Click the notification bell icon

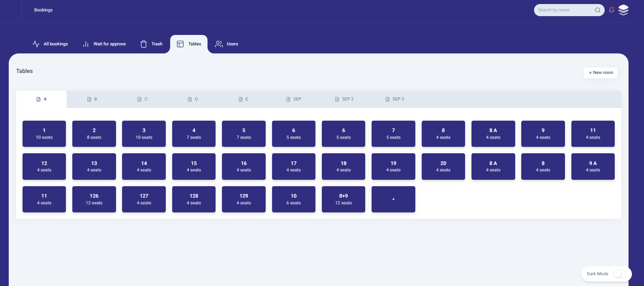tap(611, 10)
